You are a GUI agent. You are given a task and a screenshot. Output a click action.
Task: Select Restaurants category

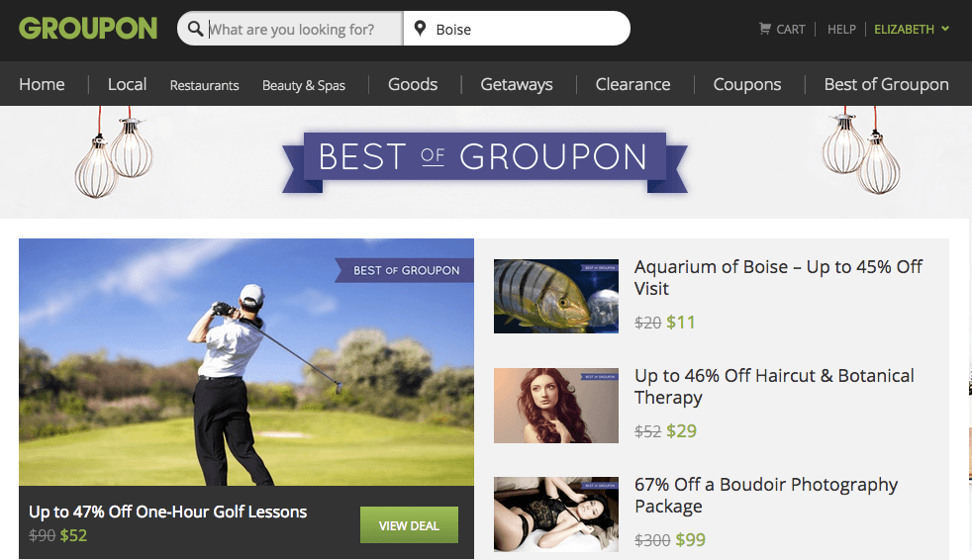click(204, 85)
